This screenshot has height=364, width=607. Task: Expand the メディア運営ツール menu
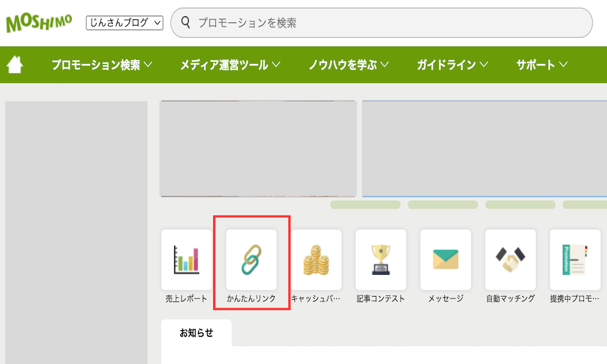click(x=230, y=64)
